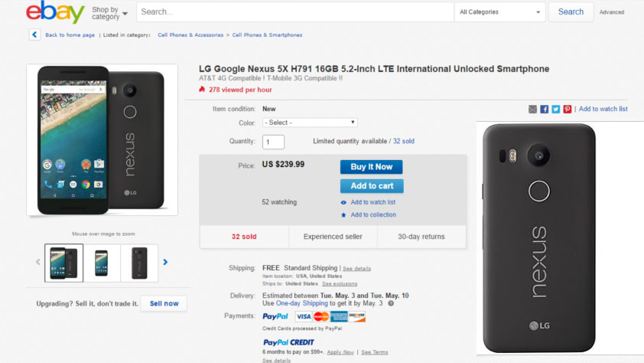Share listing on Facebook

[545, 110]
